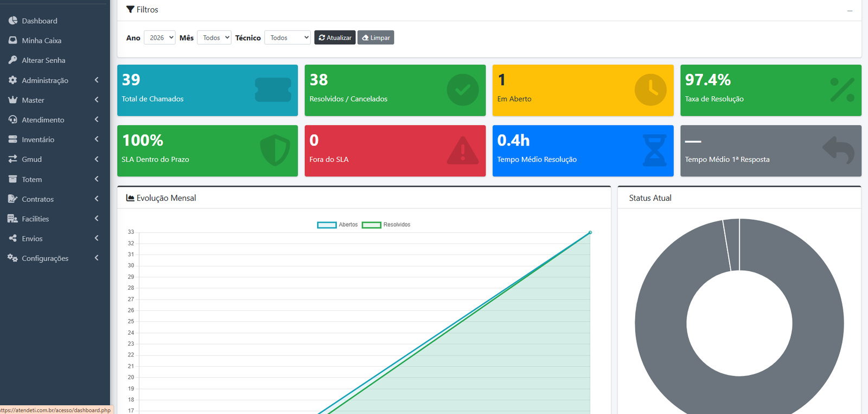
Task: Click the hourglass icon on Tempo Médio Resolução card
Action: (x=654, y=150)
